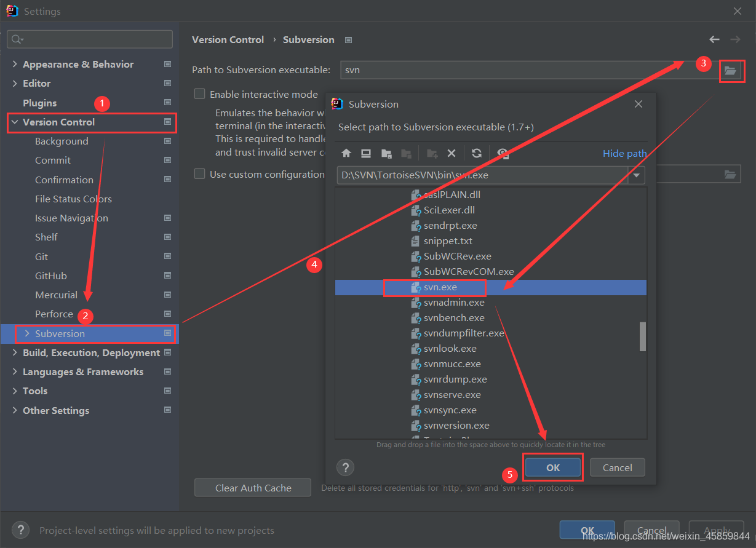Open Perforce settings page
Screen dimensions: 756x548
54,314
